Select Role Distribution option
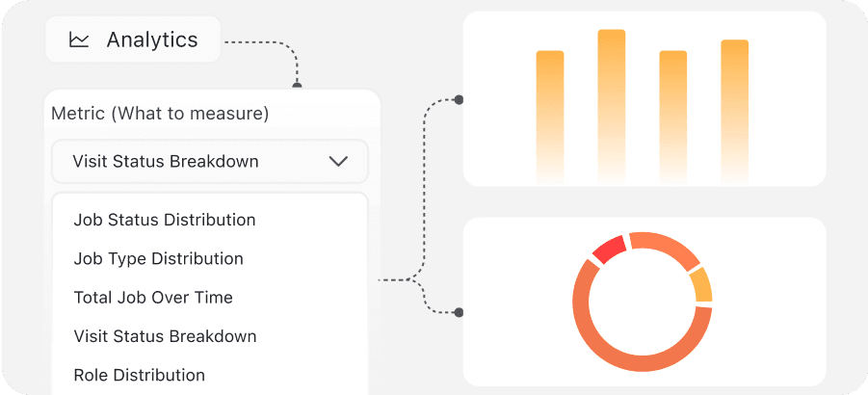The width and height of the screenshot is (868, 395). point(140,375)
